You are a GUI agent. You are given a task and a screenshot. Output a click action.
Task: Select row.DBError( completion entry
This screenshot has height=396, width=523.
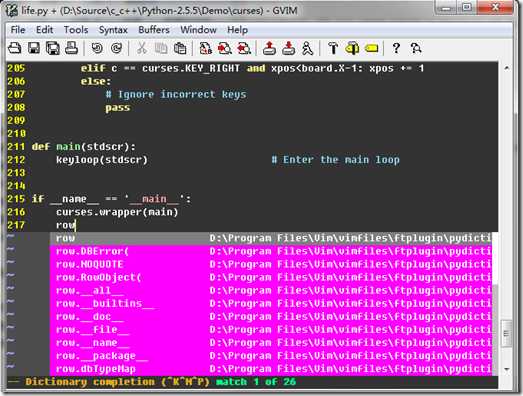click(x=271, y=251)
